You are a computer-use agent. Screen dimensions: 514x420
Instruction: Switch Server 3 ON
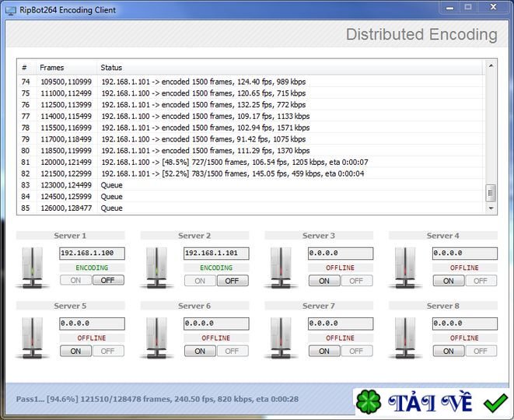(324, 281)
